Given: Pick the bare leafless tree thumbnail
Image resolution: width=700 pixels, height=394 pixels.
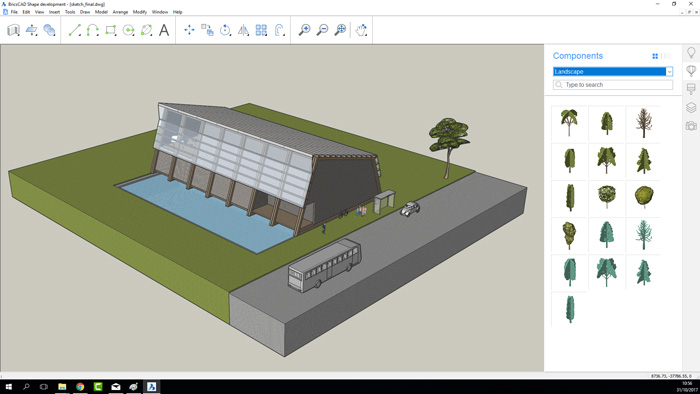Looking at the screenshot, I should click(643, 124).
